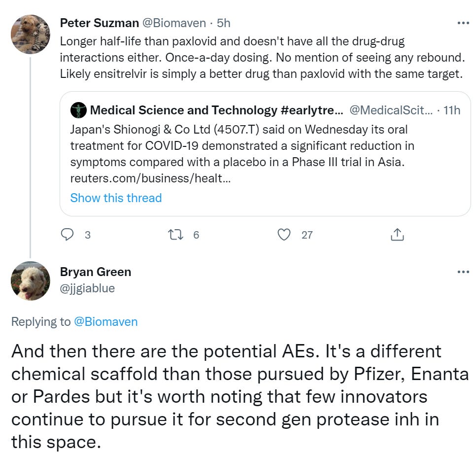
Task: Open three-dot menu on Bryan Green's tweet
Action: coord(463,272)
